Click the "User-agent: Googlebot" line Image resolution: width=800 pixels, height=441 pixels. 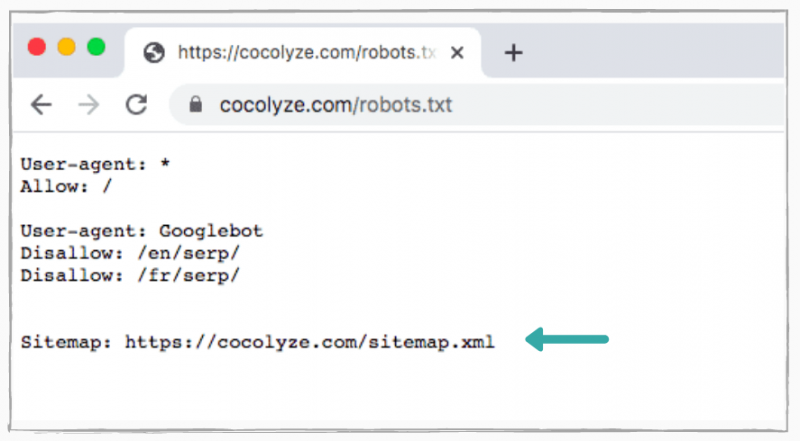pyautogui.click(x=142, y=231)
